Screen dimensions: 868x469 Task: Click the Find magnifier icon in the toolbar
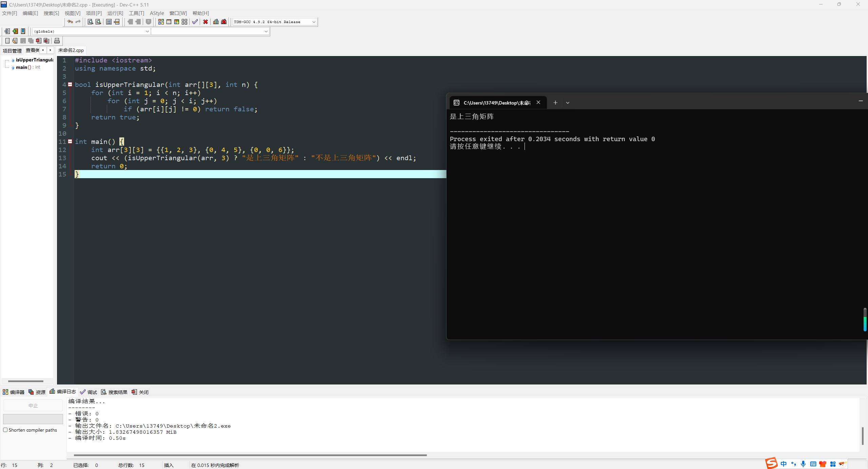(x=91, y=22)
